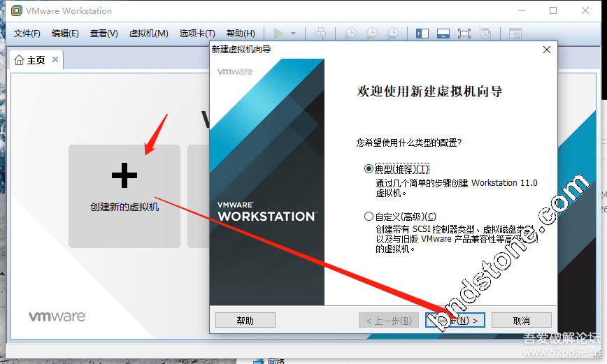
Task: Maximize the VMware Workstation window
Action: tap(553, 11)
